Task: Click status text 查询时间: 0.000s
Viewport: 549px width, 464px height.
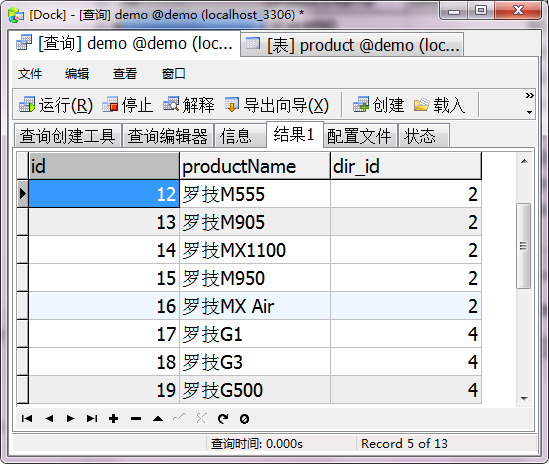Action: pos(257,444)
